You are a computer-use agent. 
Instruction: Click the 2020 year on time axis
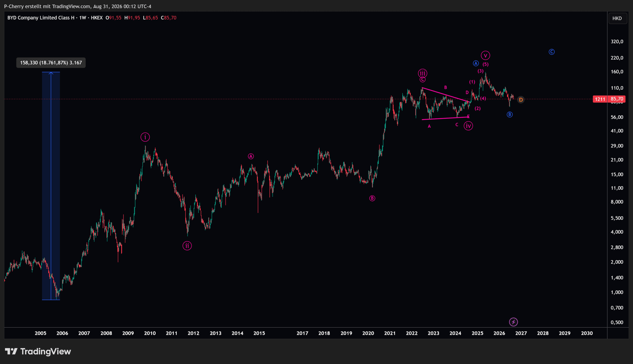click(x=368, y=333)
